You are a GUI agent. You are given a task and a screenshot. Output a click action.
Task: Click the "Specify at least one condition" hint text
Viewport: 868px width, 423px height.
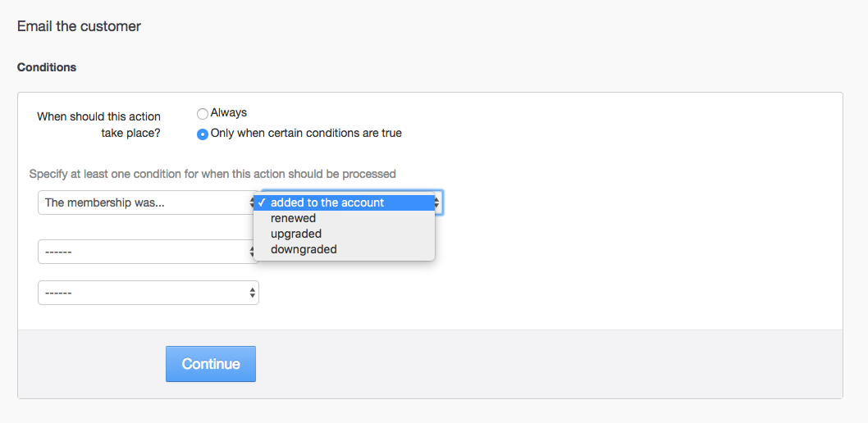212,174
